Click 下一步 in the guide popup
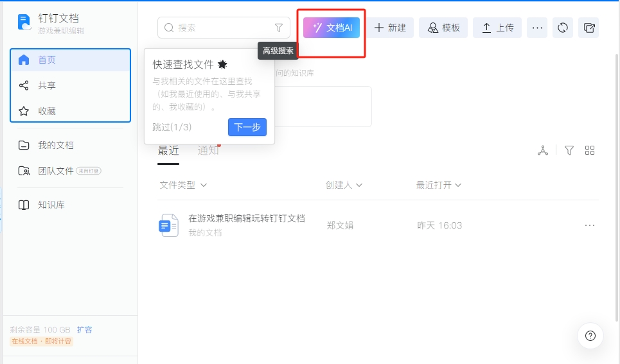The image size is (620, 364). (247, 127)
